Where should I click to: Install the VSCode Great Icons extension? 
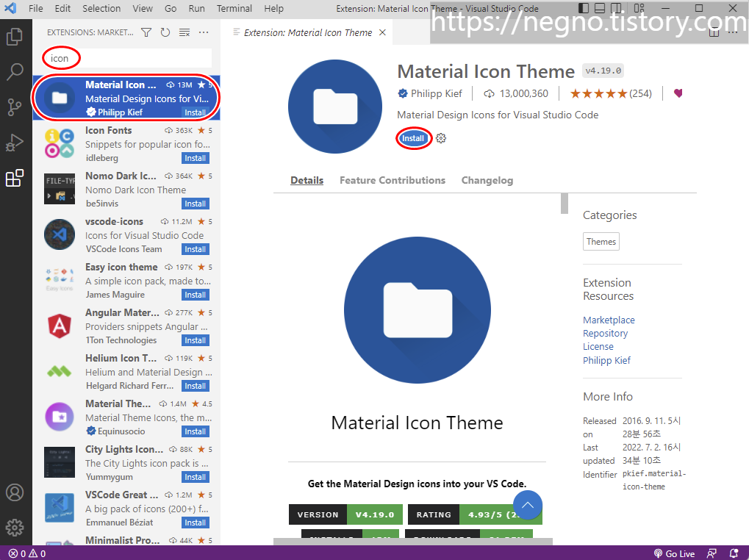(x=196, y=523)
